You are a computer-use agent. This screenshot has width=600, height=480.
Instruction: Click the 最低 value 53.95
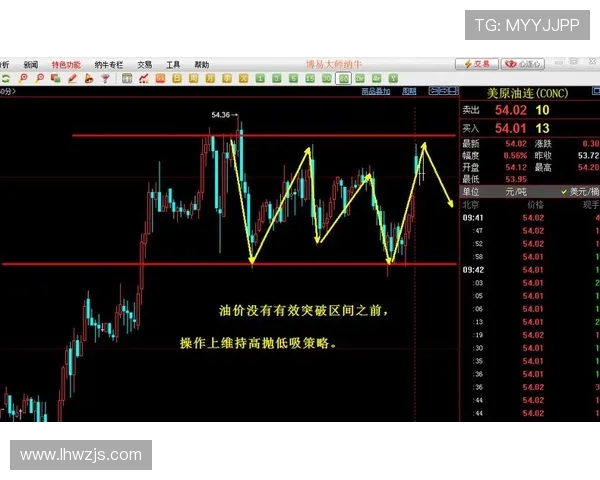[x=516, y=179]
